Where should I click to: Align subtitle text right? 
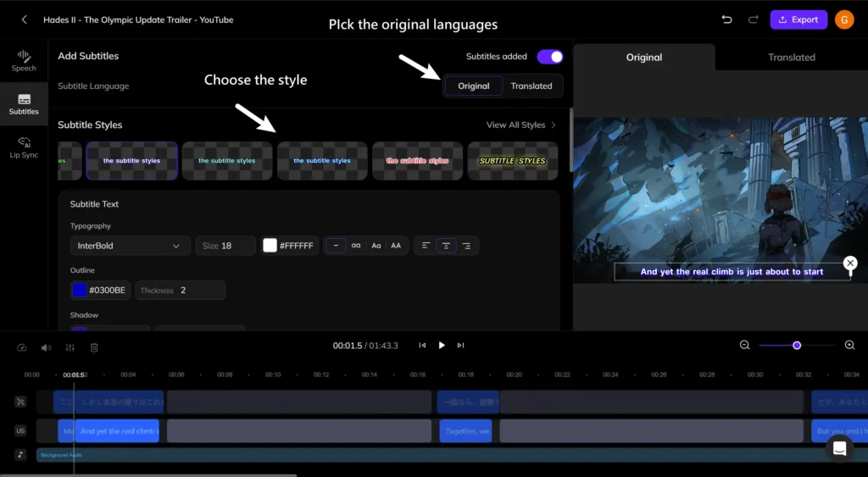(x=467, y=246)
